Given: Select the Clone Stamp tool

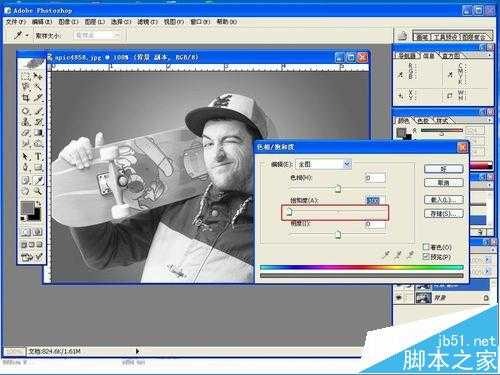Looking at the screenshot, I should click(26, 121).
